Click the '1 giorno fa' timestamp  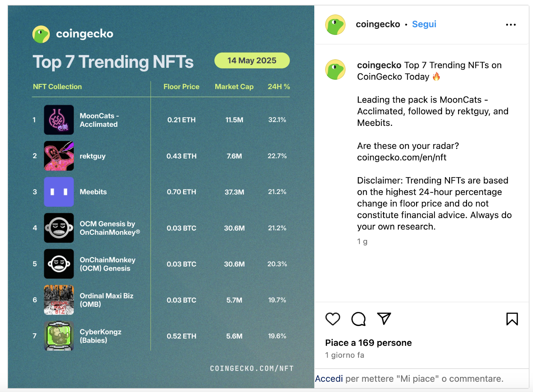click(x=345, y=355)
